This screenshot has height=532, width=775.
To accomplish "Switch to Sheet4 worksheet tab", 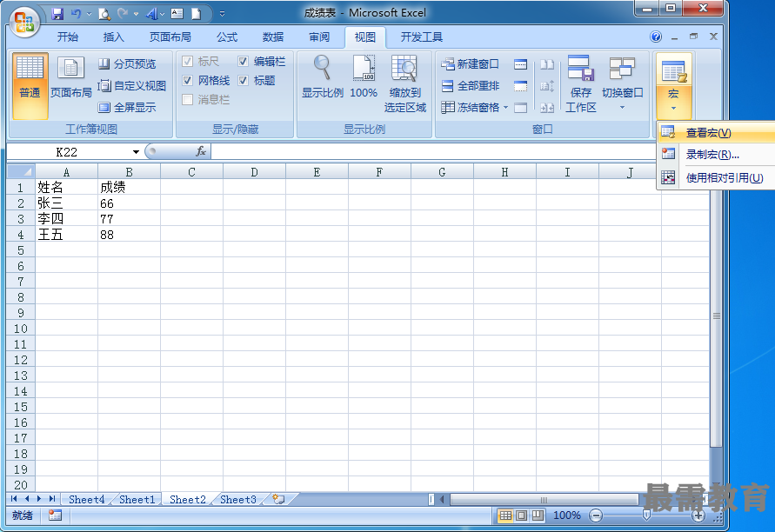I will [86, 499].
